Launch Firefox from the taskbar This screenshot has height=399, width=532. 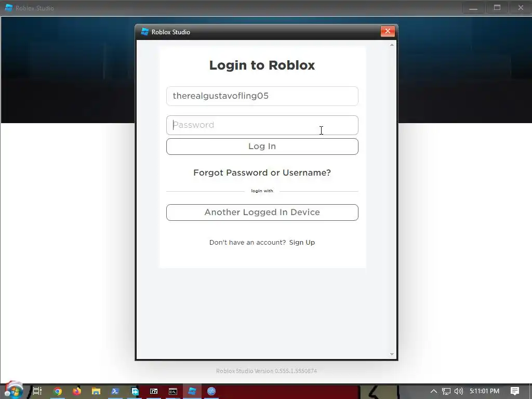[x=77, y=391]
